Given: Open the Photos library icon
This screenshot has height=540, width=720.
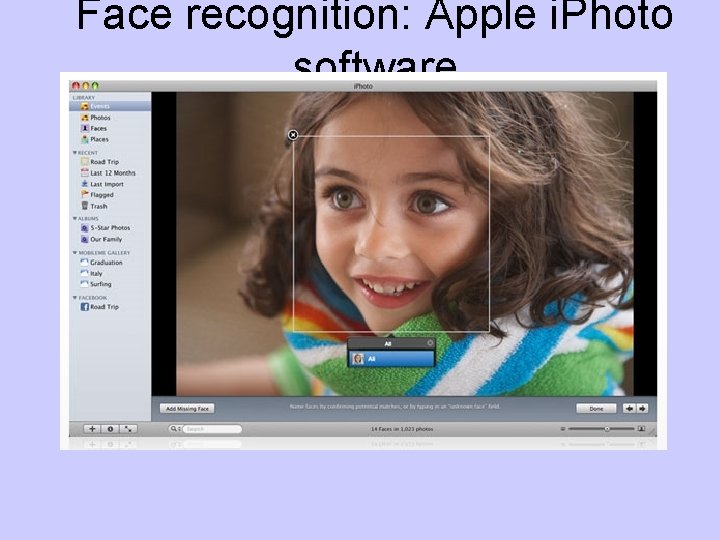Looking at the screenshot, I should 84,118.
